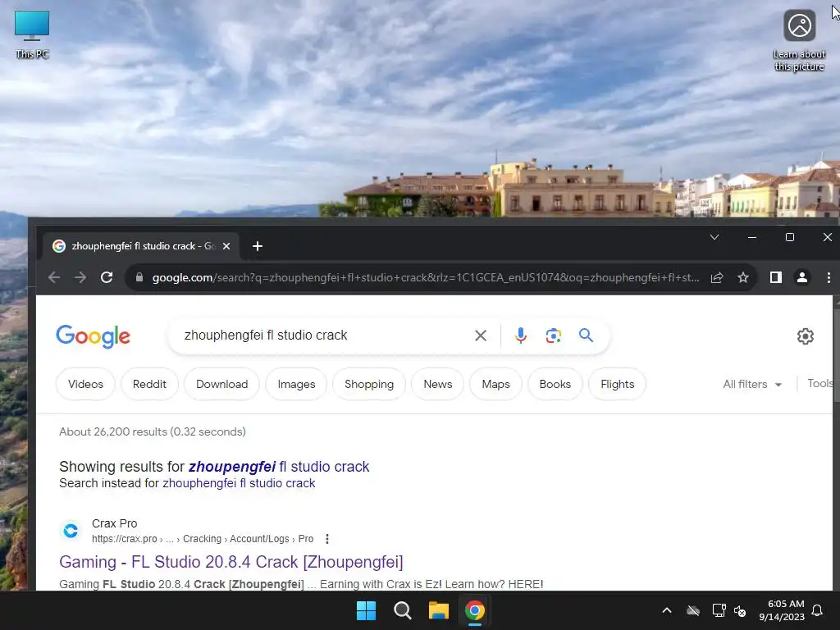Viewport: 840px width, 630px height.
Task: Select the Reddit filter
Action: pos(149,384)
